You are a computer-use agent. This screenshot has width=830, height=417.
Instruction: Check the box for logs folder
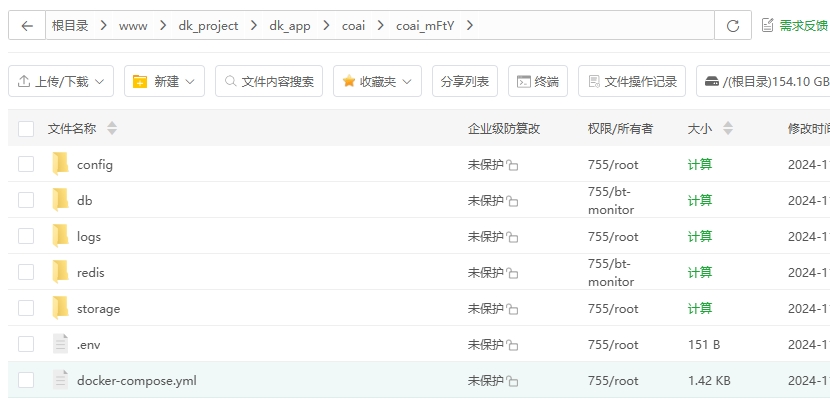click(26, 236)
